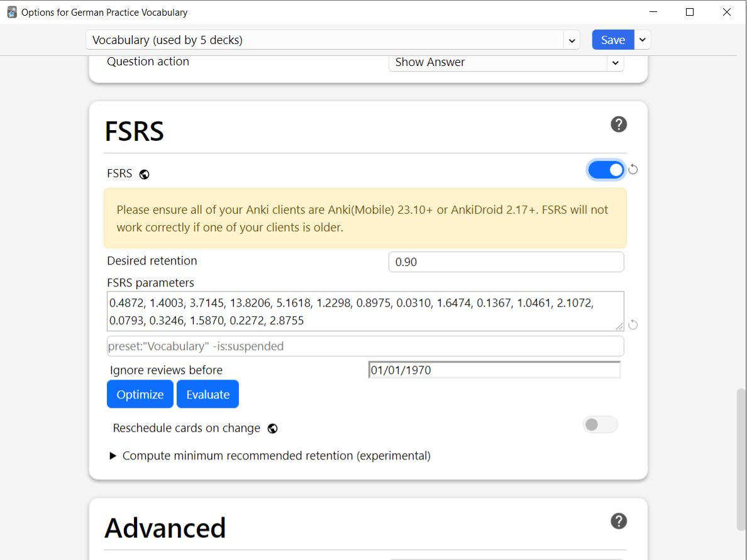Disable the FSRS toggle switch
This screenshot has width=747, height=560.
pyautogui.click(x=606, y=170)
